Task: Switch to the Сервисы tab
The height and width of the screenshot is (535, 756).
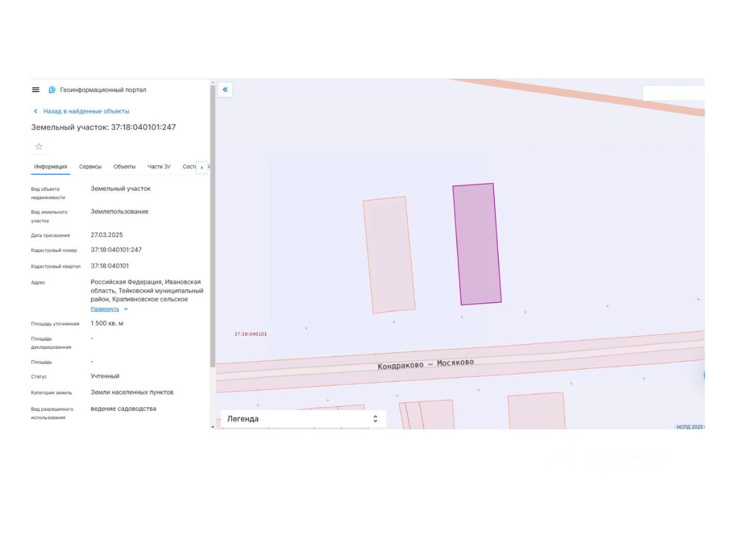Action: (x=90, y=167)
